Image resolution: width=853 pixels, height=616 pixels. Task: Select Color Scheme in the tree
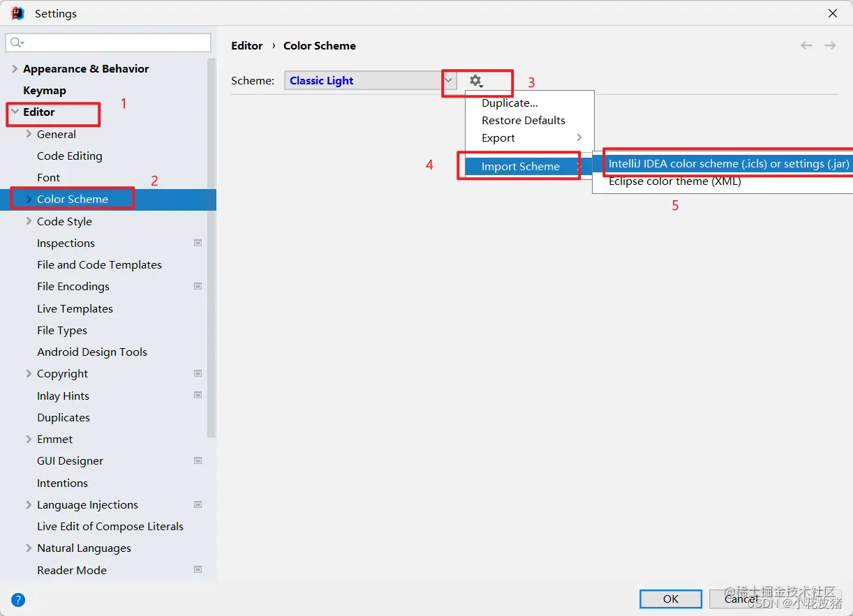point(108,199)
